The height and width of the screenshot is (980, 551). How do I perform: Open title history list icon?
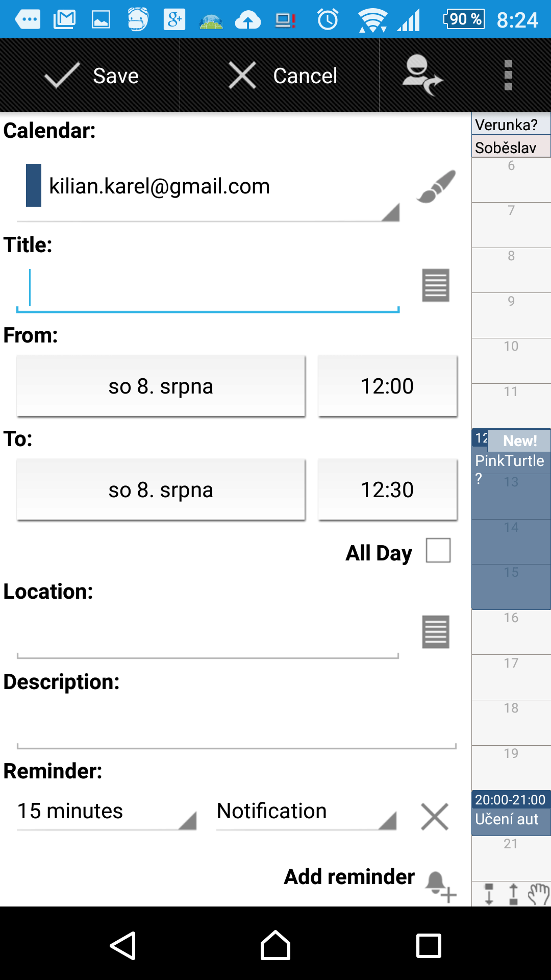coord(436,285)
